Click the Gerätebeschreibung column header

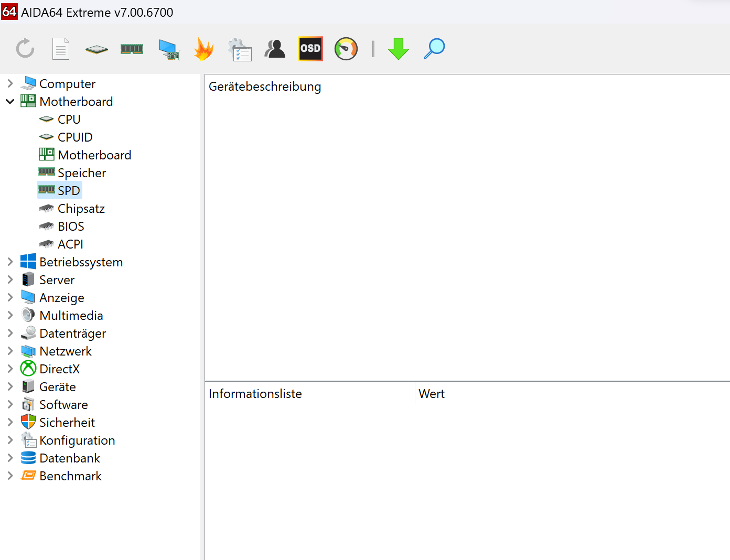(265, 87)
